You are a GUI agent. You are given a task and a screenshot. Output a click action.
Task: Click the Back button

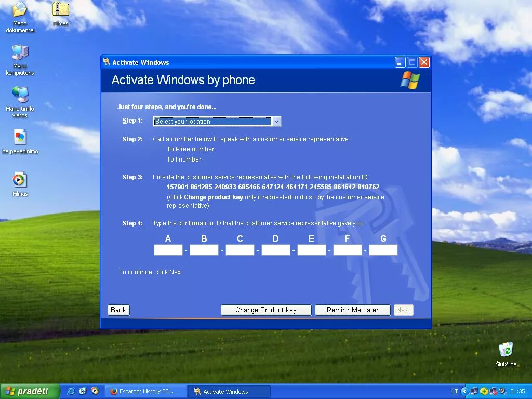pos(118,310)
